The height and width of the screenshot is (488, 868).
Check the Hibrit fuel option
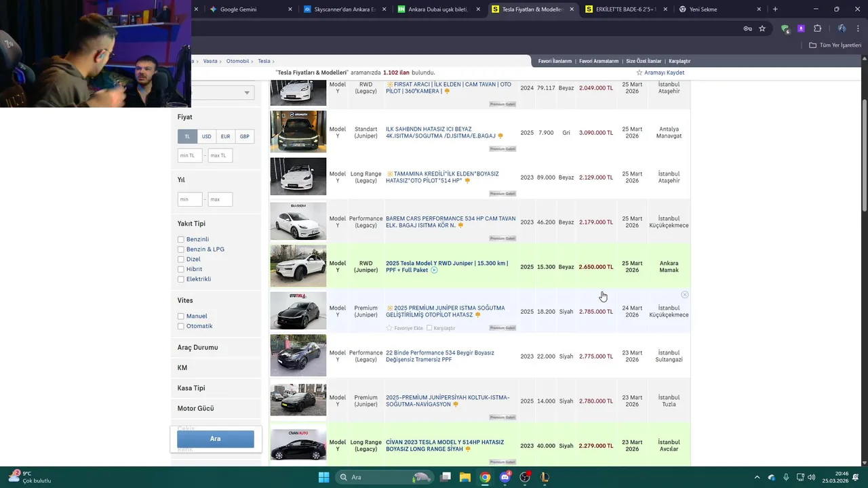click(x=181, y=269)
